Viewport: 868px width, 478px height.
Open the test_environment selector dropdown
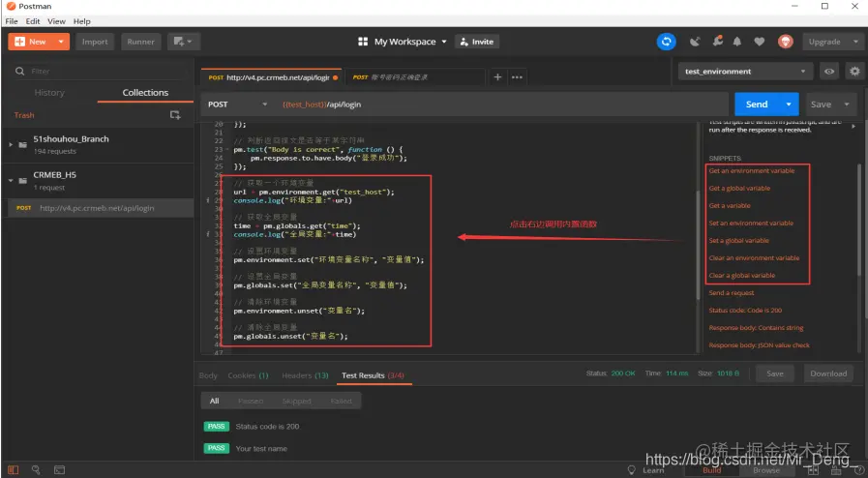[x=746, y=72]
